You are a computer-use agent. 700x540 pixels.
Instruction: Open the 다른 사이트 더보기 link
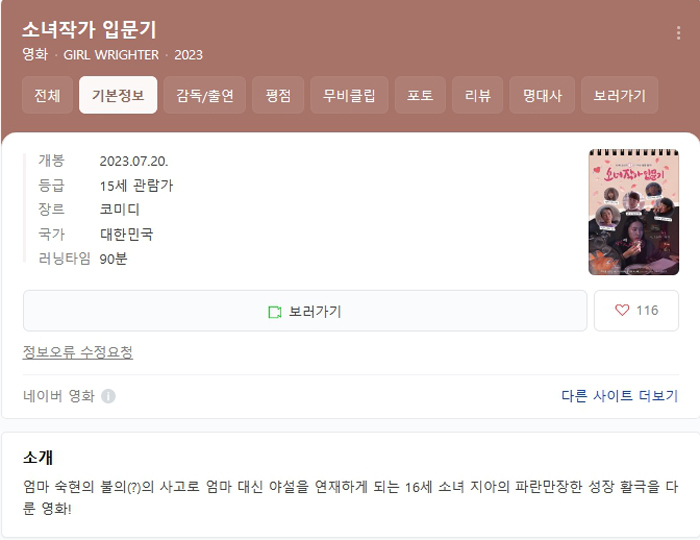click(x=620, y=396)
